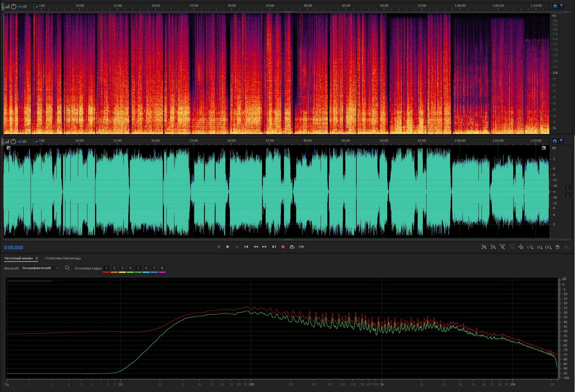
Task: Open the Частотный анализ panel menu
Action: [37, 258]
